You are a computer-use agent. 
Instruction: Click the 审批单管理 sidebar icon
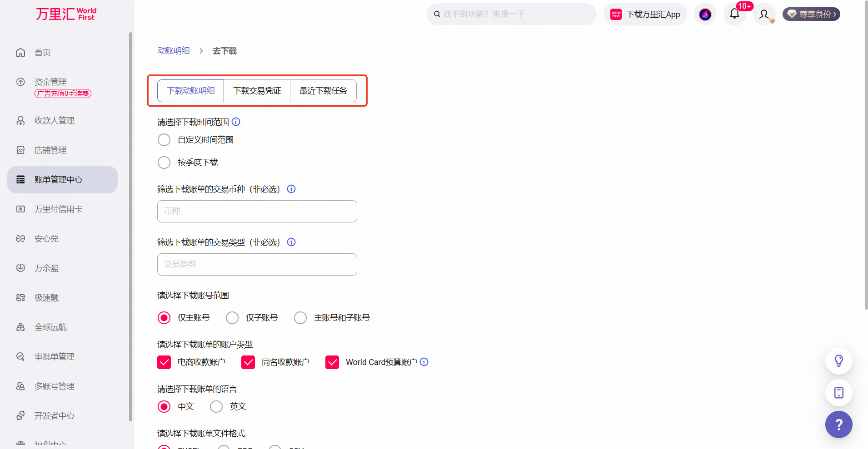pyautogui.click(x=20, y=356)
